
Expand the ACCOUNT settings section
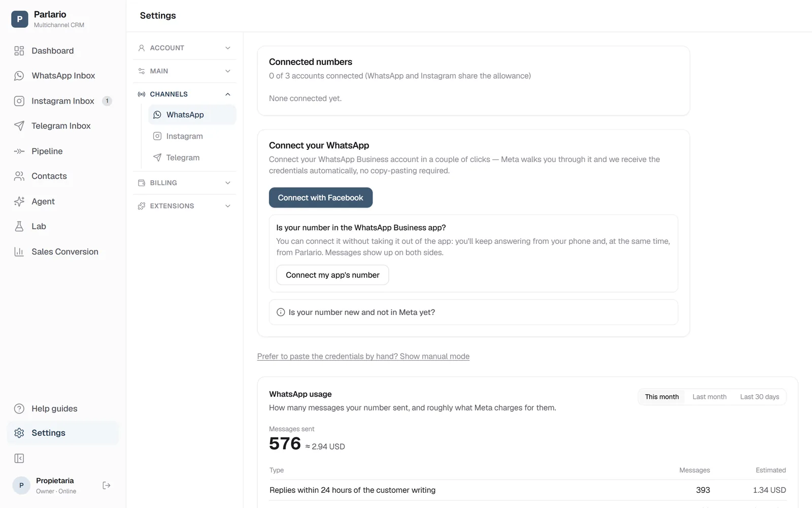pyautogui.click(x=185, y=48)
